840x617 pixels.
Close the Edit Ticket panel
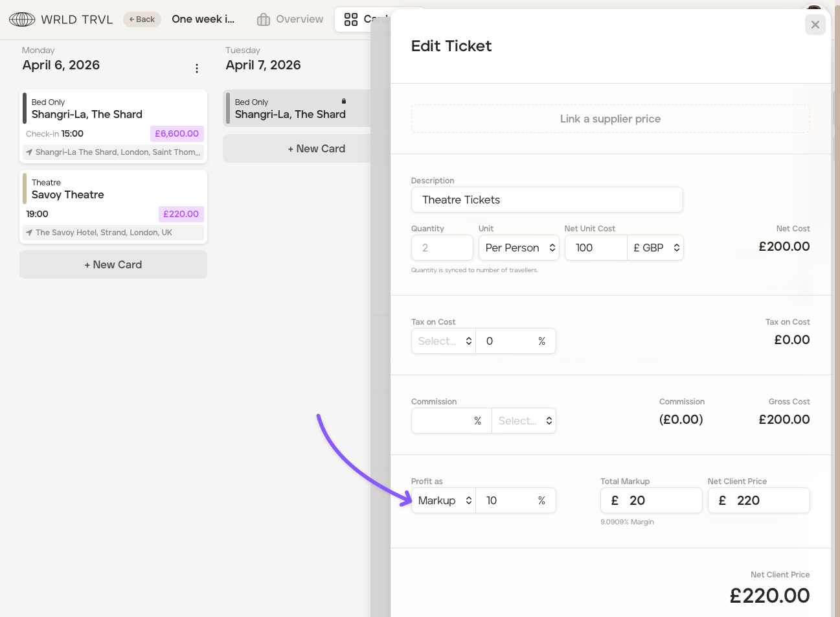coord(815,25)
